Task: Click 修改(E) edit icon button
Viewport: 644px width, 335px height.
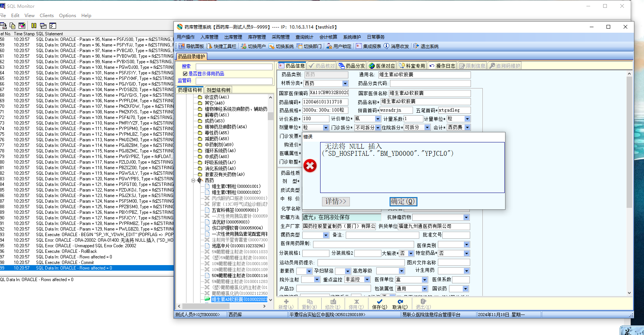Action: 333,304
